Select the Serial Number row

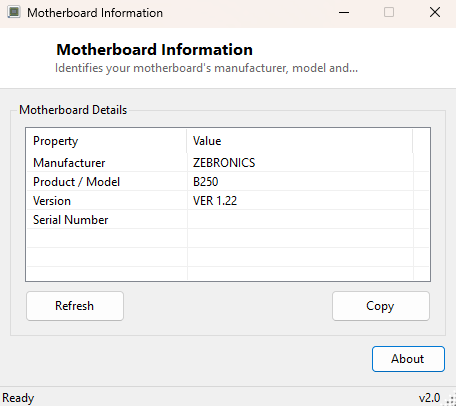tap(227, 220)
